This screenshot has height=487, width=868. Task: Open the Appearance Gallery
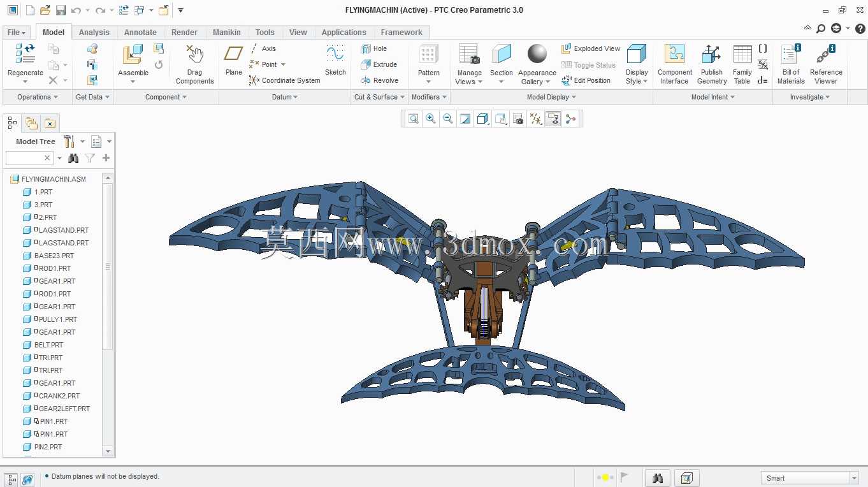coord(537,64)
